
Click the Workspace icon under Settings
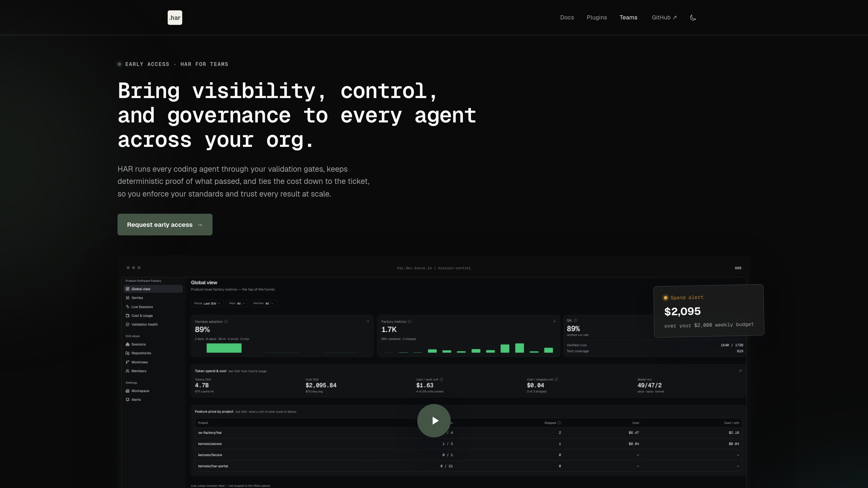(x=128, y=391)
